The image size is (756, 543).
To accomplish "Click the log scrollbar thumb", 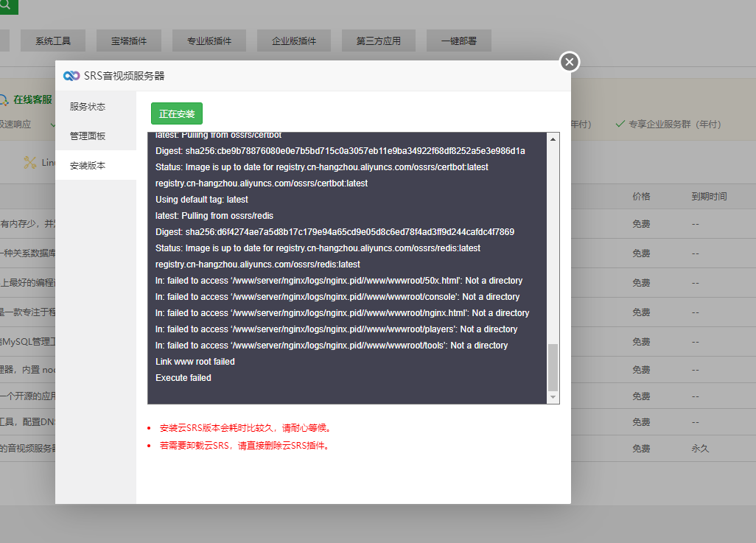I will [x=553, y=368].
